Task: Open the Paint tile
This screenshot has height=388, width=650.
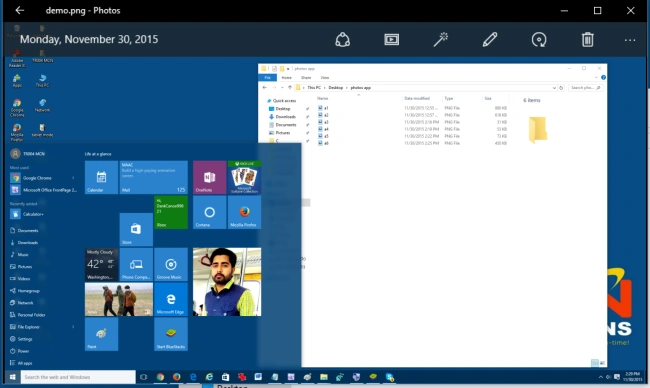Action: point(101,334)
